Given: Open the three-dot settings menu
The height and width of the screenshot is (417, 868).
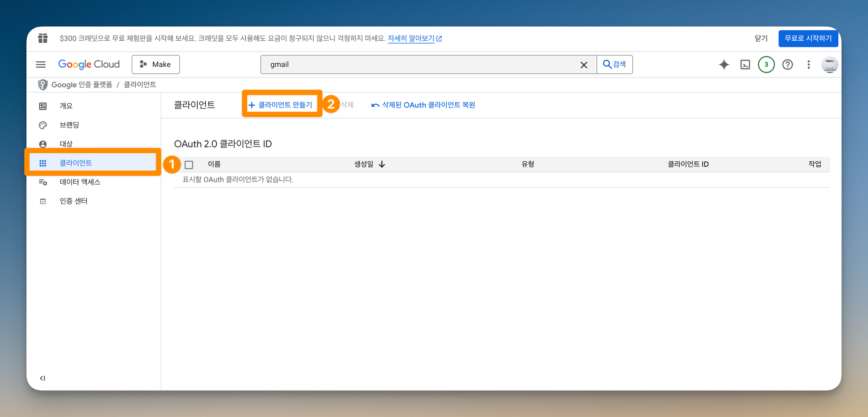Looking at the screenshot, I should [809, 64].
